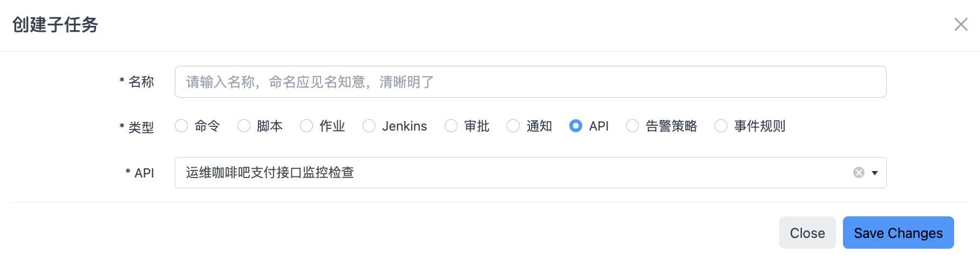Click the 创建子任务 dialog title
Screen dimensions: 980x273
click(55, 25)
